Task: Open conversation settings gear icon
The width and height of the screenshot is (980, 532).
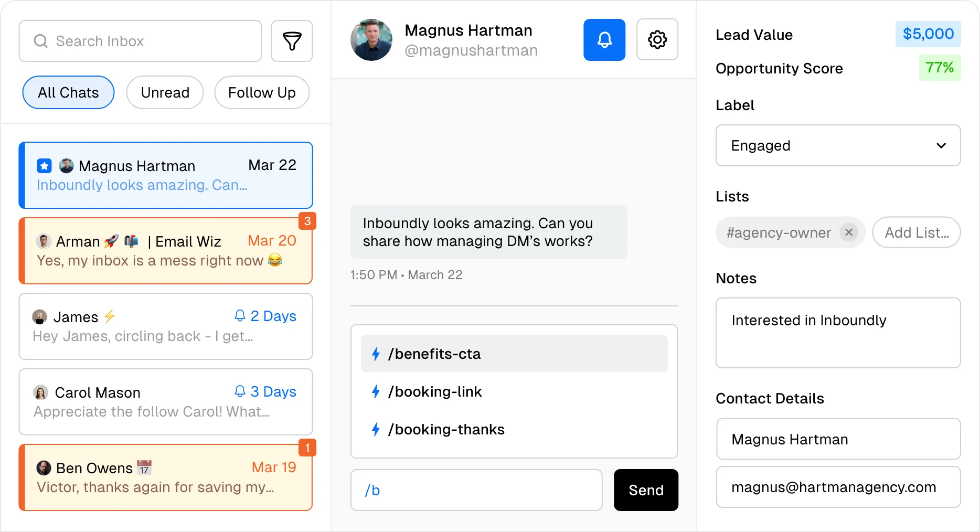Action: (x=657, y=40)
